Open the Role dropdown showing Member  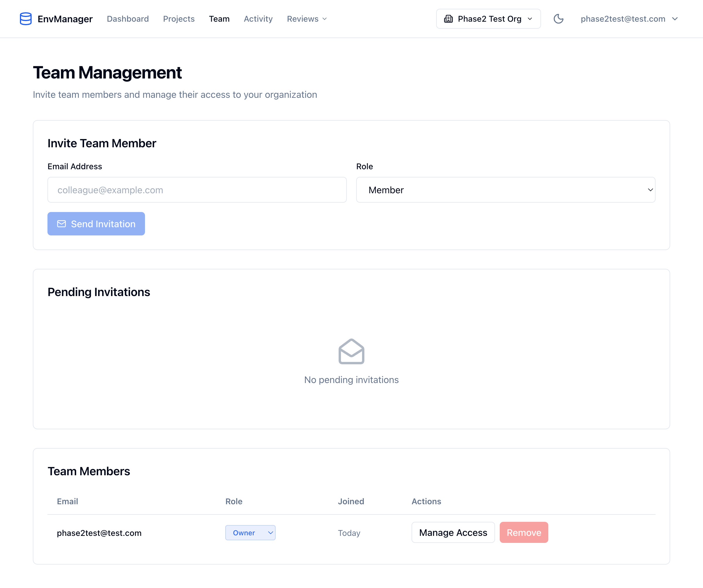tap(506, 190)
